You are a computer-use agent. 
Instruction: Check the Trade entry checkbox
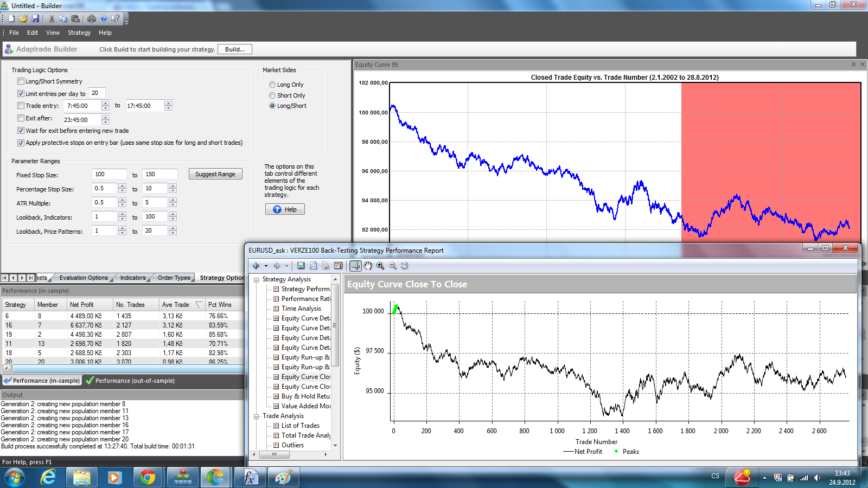click(x=21, y=106)
